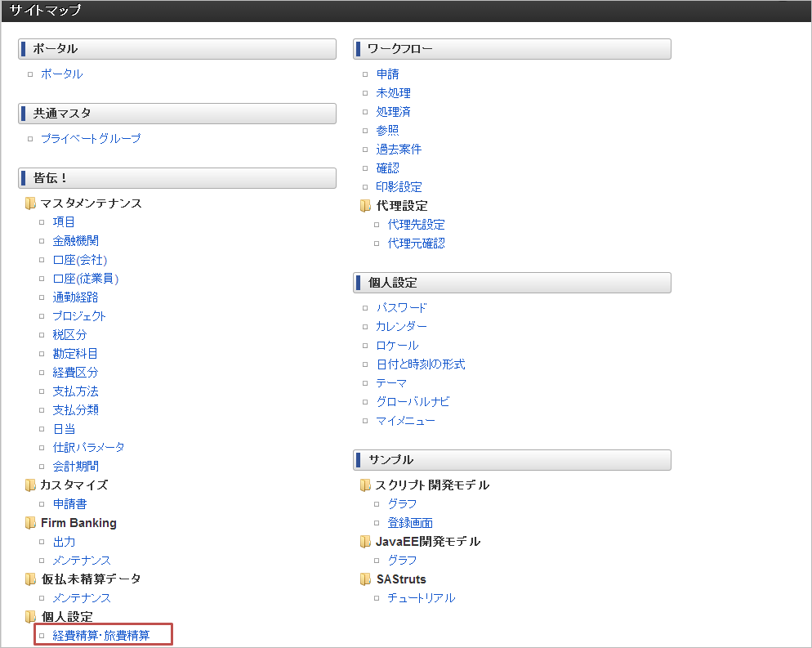Image resolution: width=812 pixels, height=648 pixels.
Task: Open the カレンダー link
Action: point(402,327)
